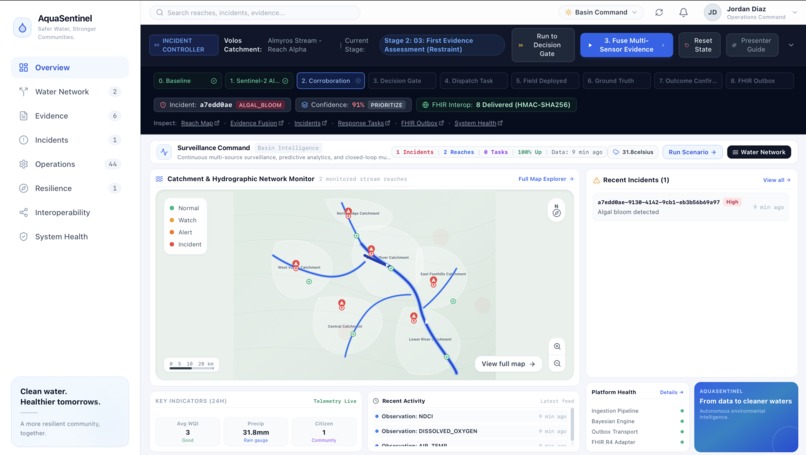The image size is (806, 455).
Task: Click the Interoperability share icon in sidebar
Action: 24,212
